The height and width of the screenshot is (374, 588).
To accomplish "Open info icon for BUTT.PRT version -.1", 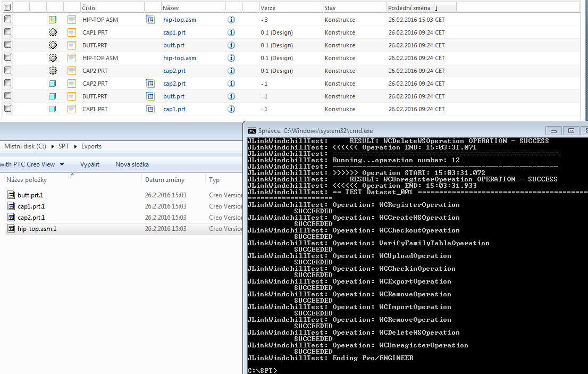I will pos(231,96).
